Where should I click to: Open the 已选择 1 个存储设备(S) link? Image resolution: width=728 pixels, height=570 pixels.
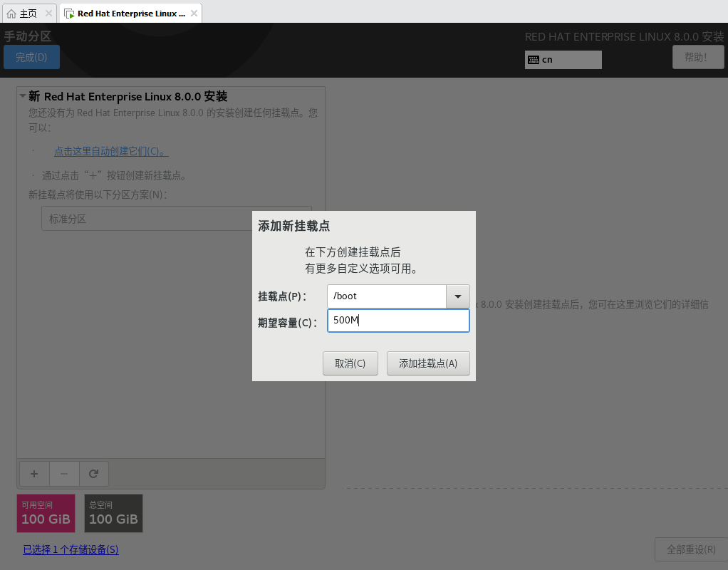(71, 549)
